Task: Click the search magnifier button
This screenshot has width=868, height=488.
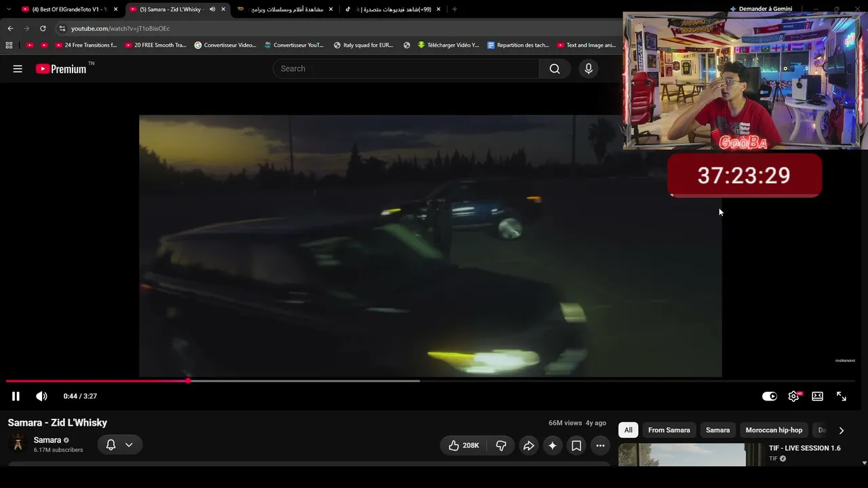Action: click(x=555, y=68)
